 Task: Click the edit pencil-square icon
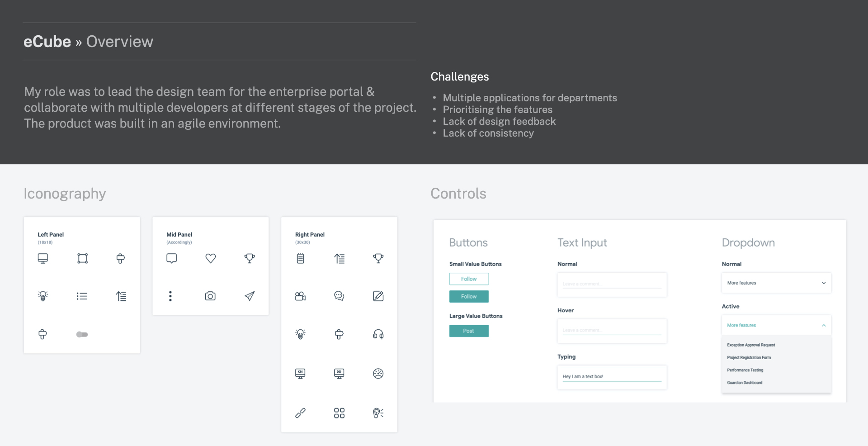coord(378,296)
